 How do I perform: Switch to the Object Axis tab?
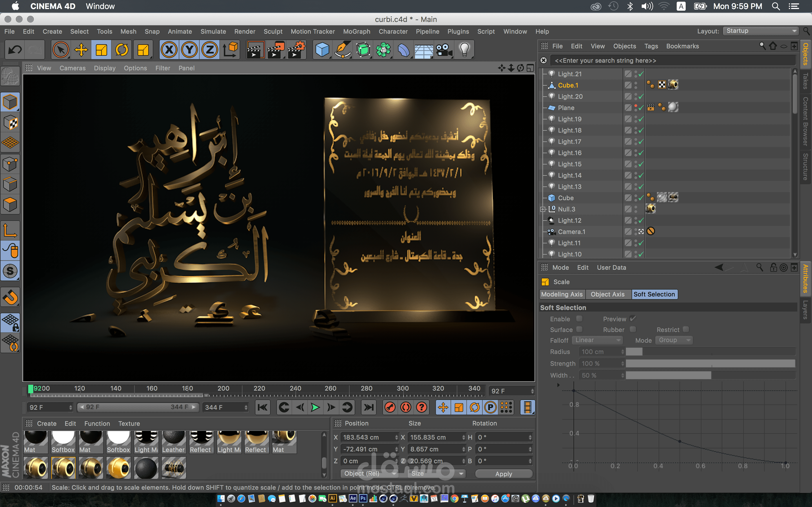tap(607, 294)
